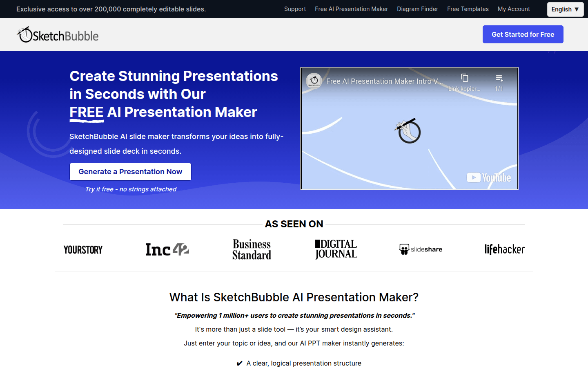The height and width of the screenshot is (368, 588).
Task: Click Get Started for Free button
Action: [x=523, y=34]
